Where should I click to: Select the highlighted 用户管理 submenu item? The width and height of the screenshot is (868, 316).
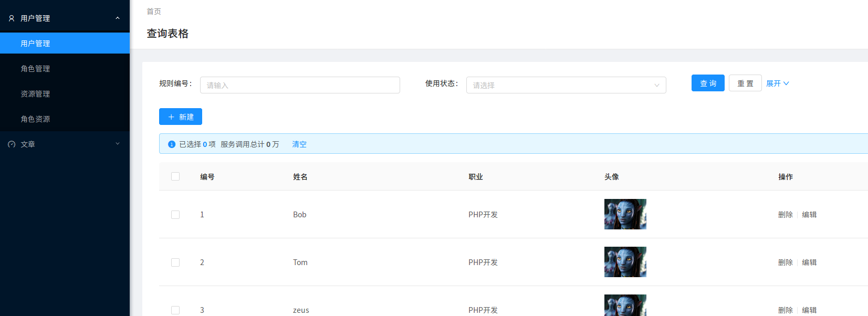coord(65,43)
